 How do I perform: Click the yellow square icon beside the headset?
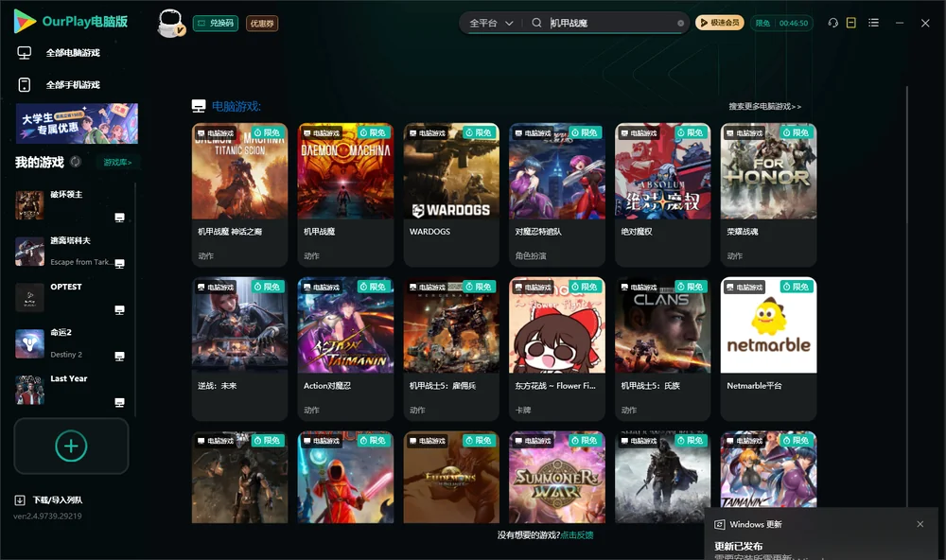[851, 23]
